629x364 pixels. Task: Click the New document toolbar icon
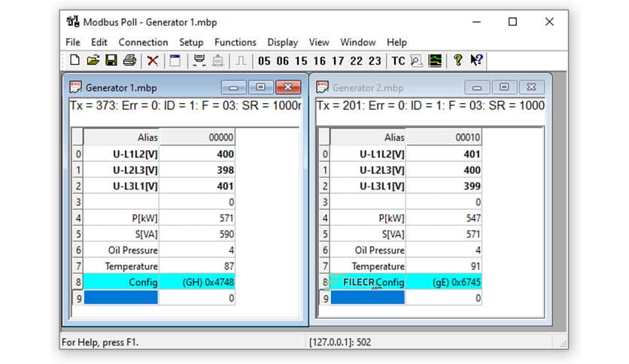point(74,61)
